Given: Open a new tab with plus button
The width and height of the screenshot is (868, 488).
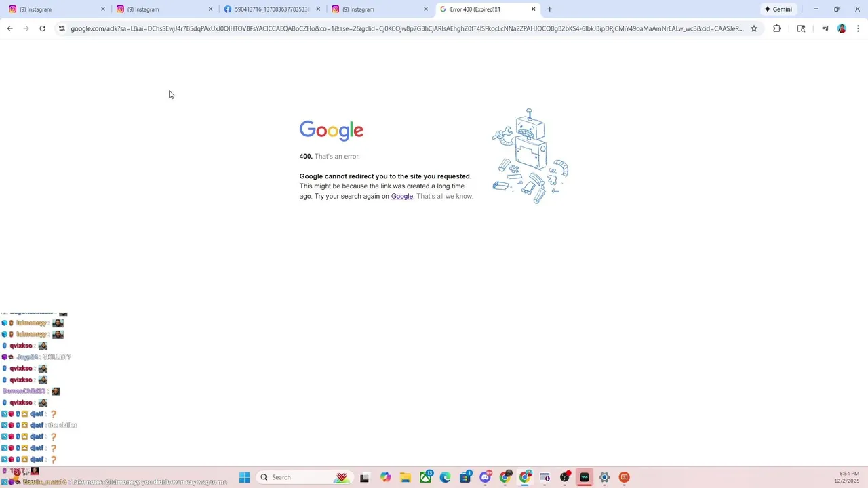Looking at the screenshot, I should coord(549,9).
